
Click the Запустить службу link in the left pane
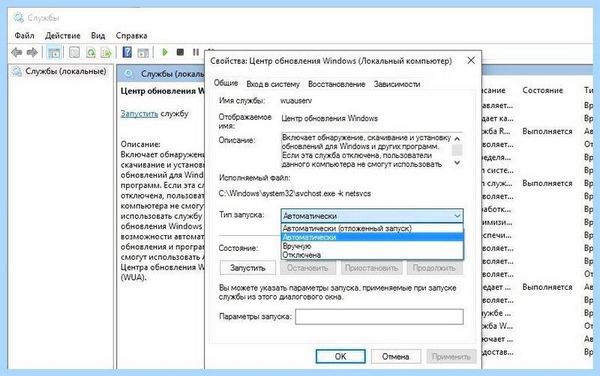pos(139,114)
